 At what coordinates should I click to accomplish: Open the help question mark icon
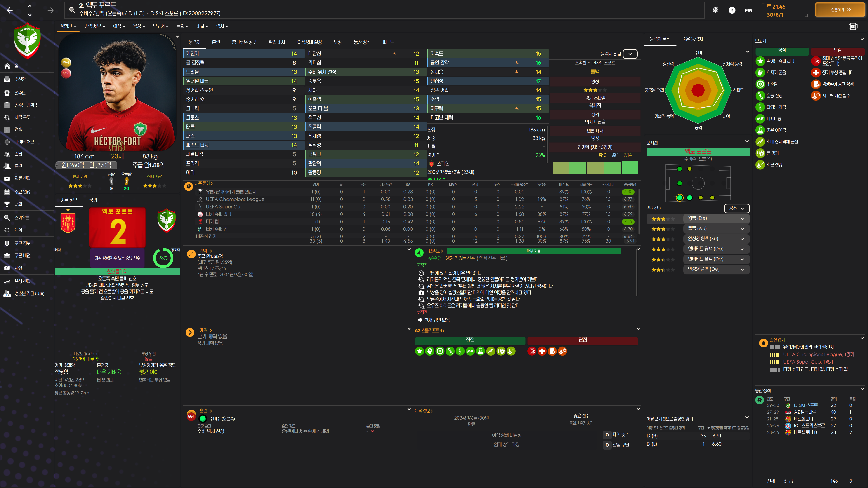click(x=731, y=10)
